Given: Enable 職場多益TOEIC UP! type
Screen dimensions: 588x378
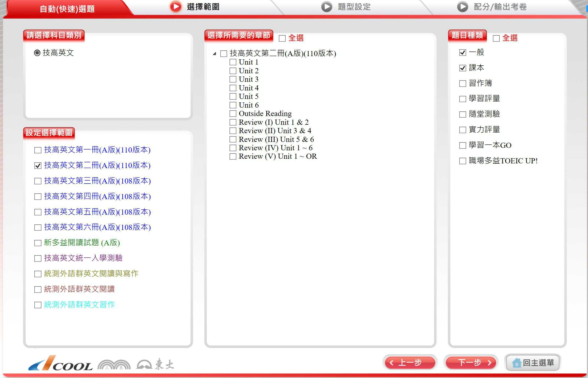Looking at the screenshot, I should (463, 161).
